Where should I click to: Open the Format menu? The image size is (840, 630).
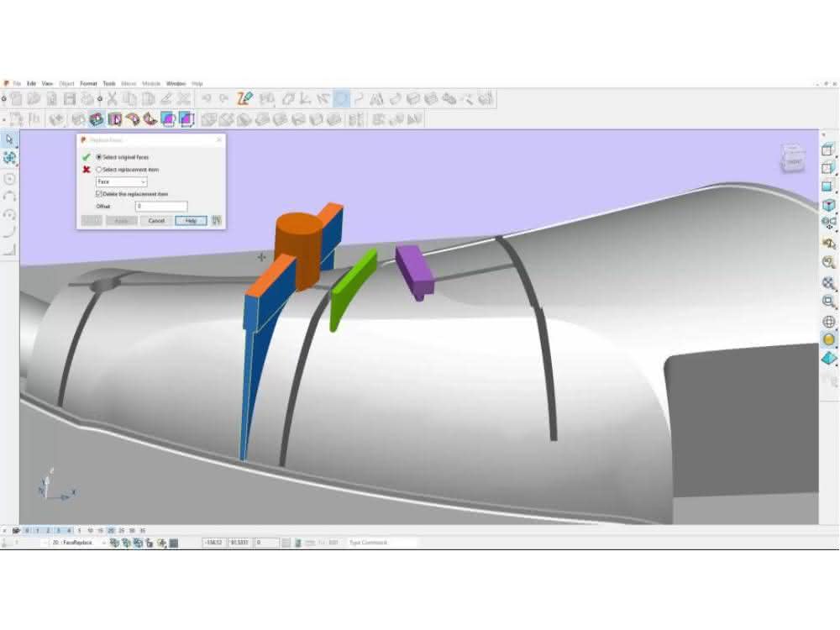(88, 83)
